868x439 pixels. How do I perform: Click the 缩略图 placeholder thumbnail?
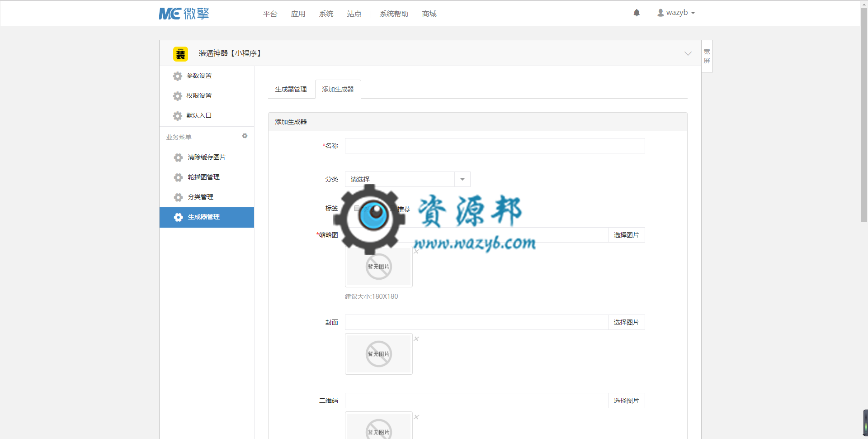click(x=379, y=267)
